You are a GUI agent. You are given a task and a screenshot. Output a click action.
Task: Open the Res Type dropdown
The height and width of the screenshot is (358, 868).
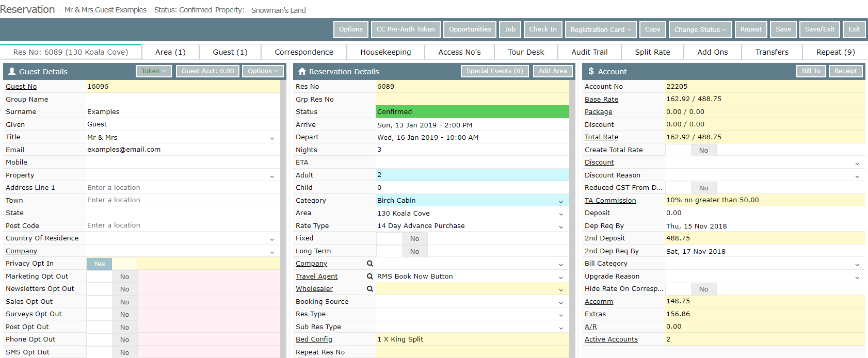coord(561,315)
